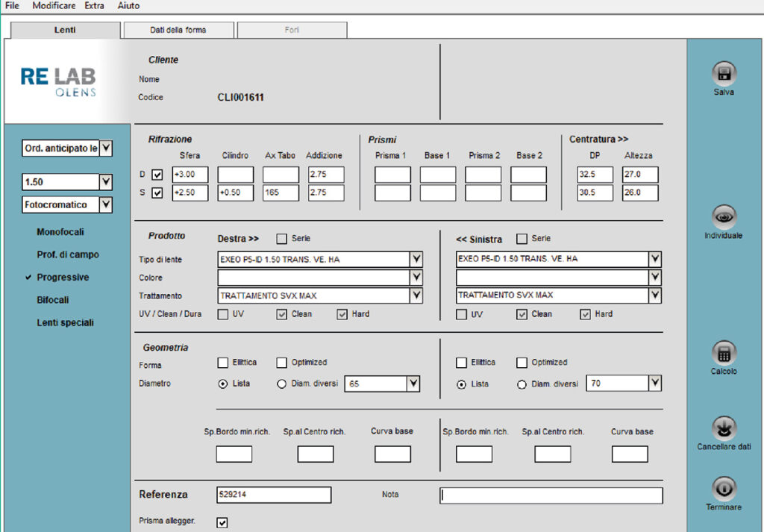Uncheck the D right eye refraction checkbox

point(157,175)
